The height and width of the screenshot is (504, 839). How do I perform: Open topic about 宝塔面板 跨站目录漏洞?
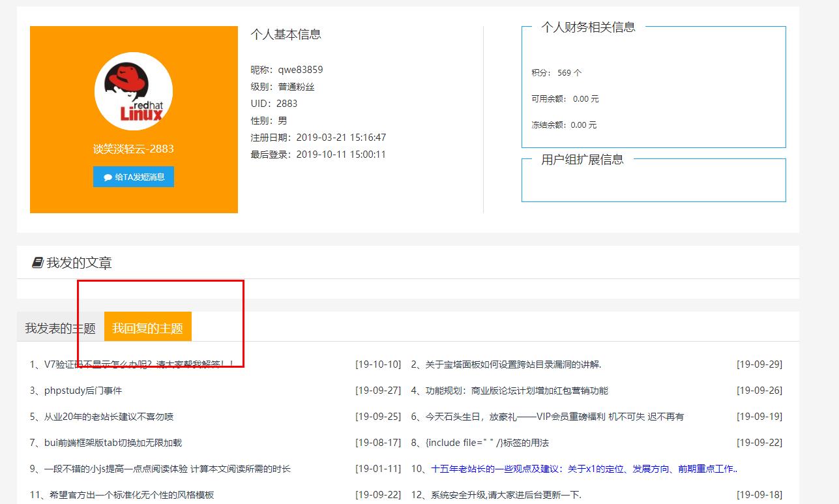[x=512, y=364]
